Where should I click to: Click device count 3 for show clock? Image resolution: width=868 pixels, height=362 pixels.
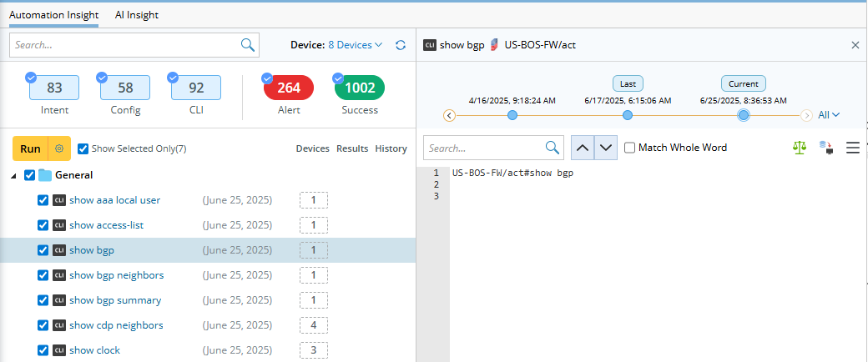(x=314, y=349)
